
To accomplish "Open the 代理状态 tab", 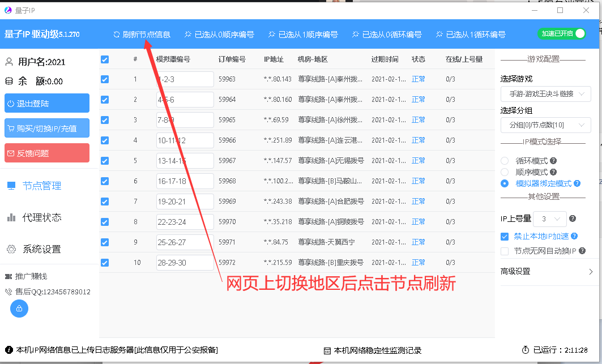I will coord(41,217).
